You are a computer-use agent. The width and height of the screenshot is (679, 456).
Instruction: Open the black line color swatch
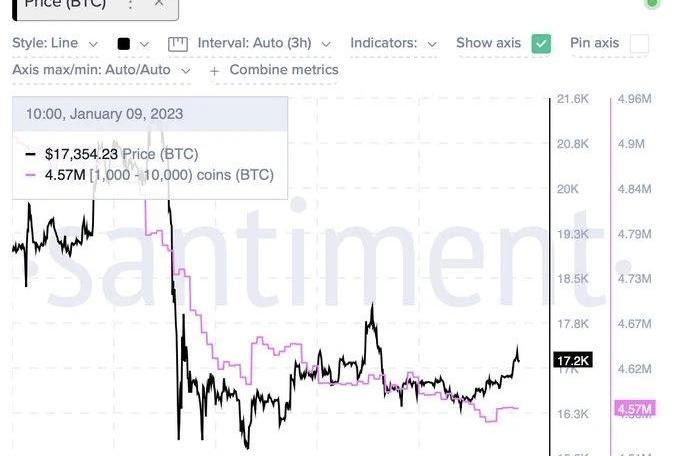(124, 44)
